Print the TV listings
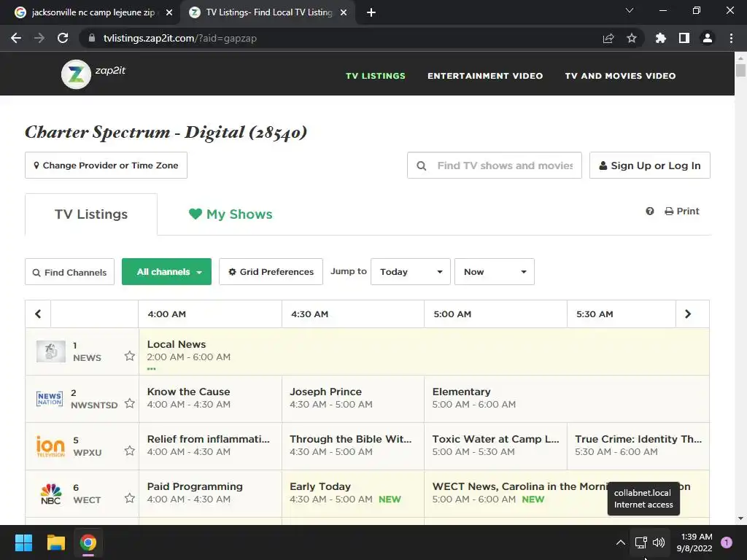Viewport: 747px width, 560px height. pyautogui.click(x=682, y=211)
